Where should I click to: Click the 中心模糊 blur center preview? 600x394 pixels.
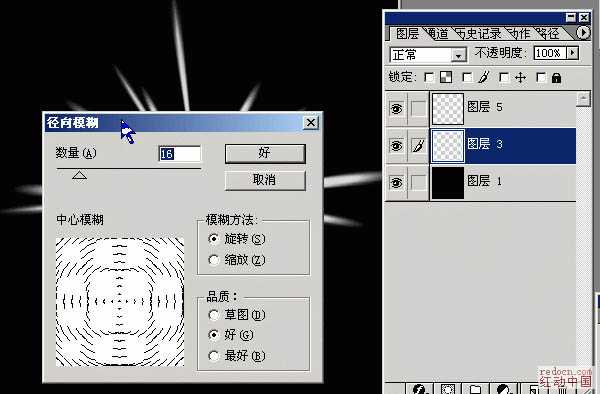[120, 302]
